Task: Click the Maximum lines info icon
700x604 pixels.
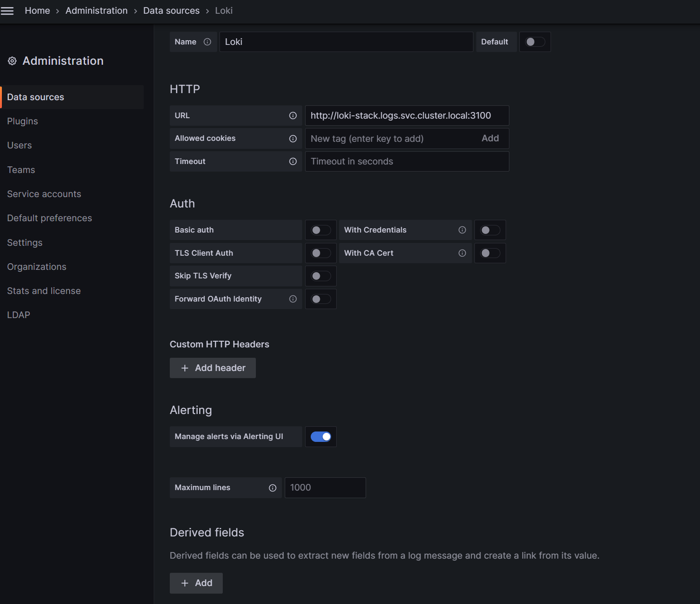Action: pos(272,488)
